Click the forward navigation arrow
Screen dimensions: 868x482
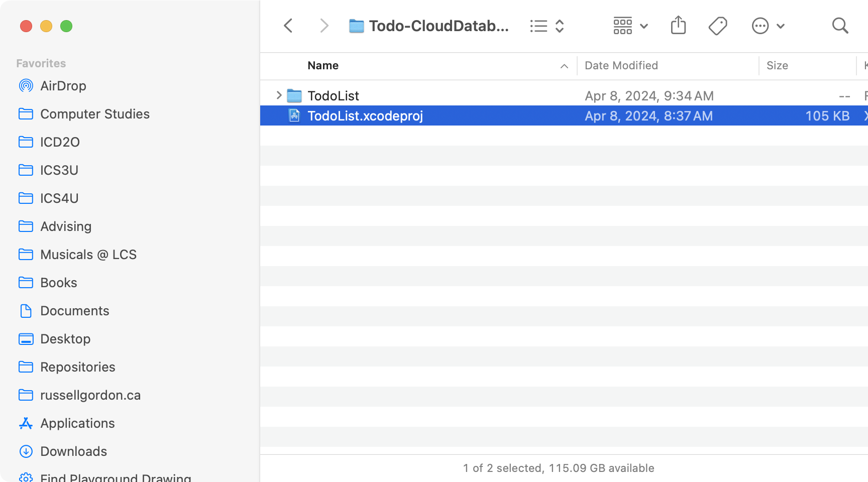pyautogui.click(x=323, y=26)
